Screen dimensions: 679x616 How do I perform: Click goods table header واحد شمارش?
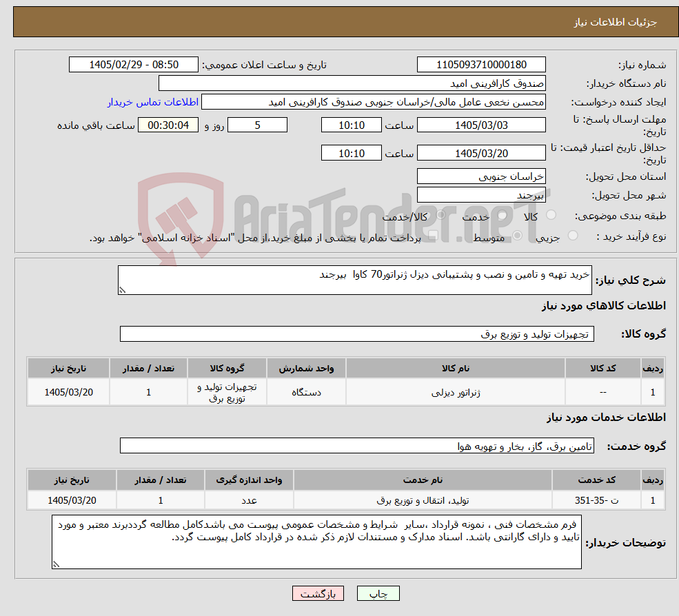click(306, 368)
